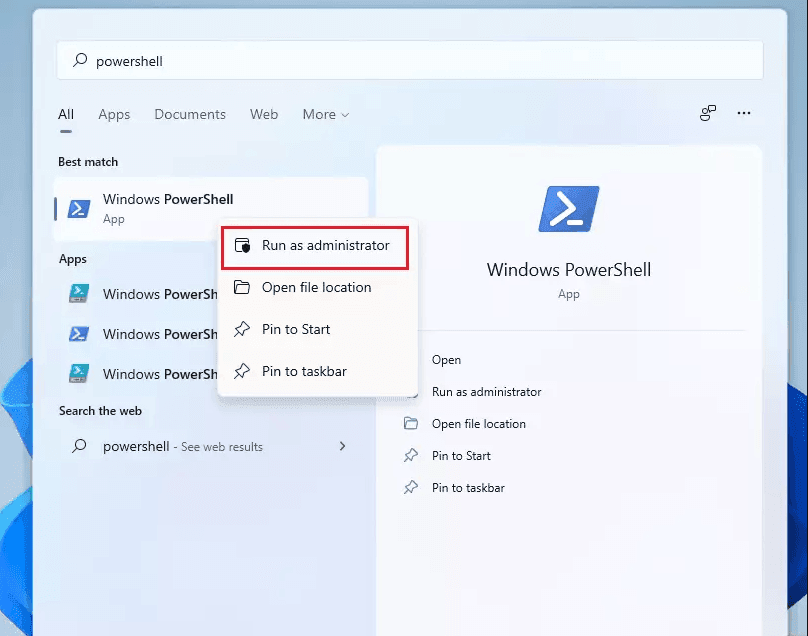Open the search feedback/account icon at top right
The height and width of the screenshot is (636, 808).
click(x=708, y=113)
